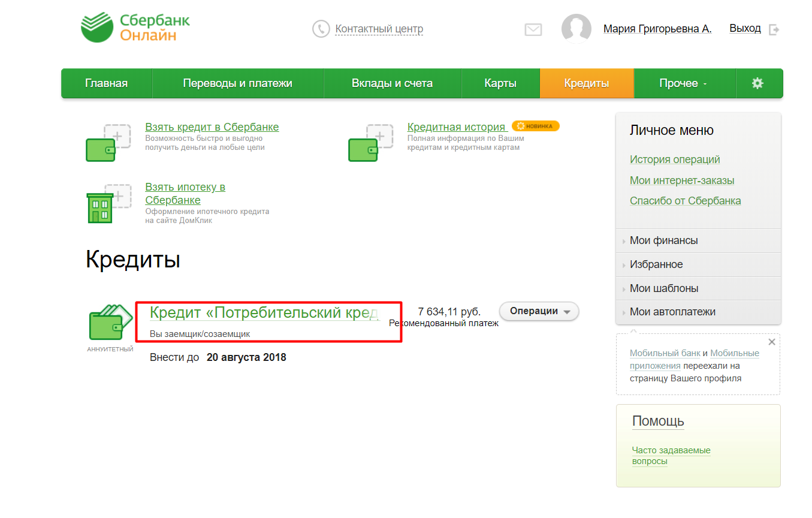Click the green wallet icon of the annuity credit
Image resolution: width=812 pixels, height=518 pixels.
coord(110,323)
